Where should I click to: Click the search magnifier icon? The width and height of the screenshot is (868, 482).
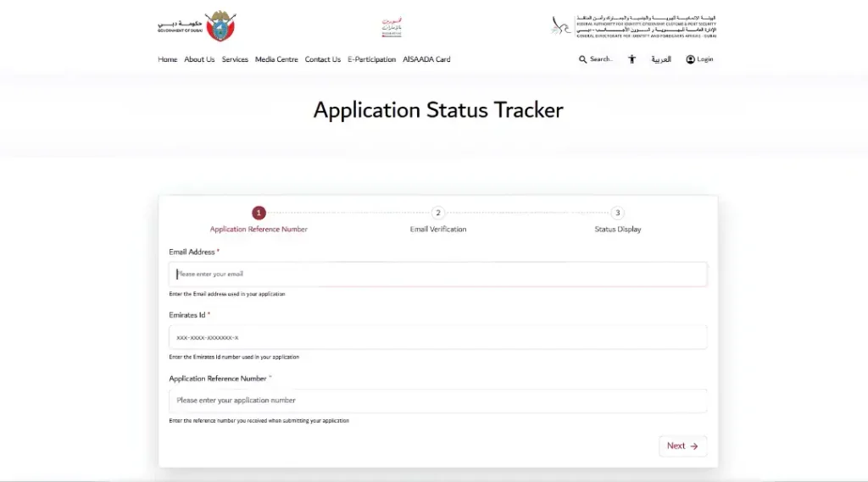click(582, 59)
